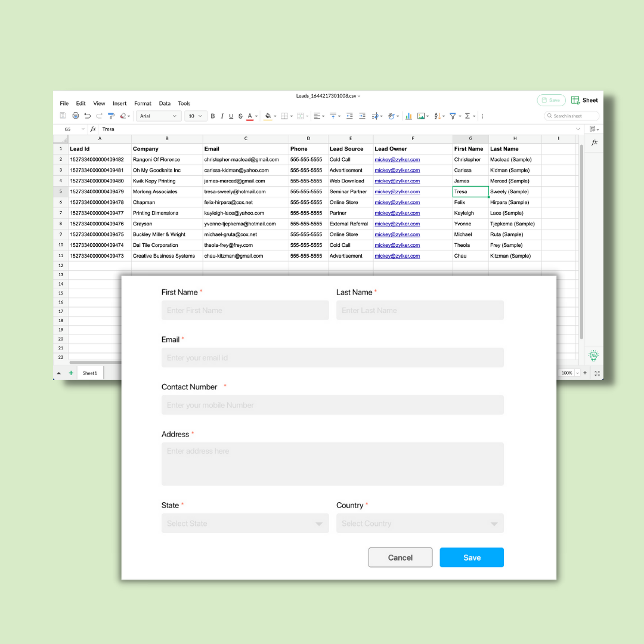644x644 pixels.
Task: Click the print icon in toolbar
Action: 75,116
